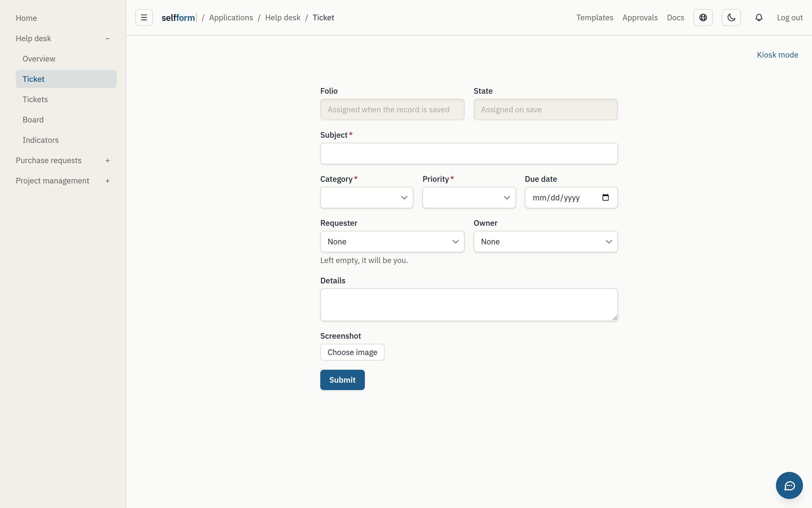
Task: Expand the Project management section
Action: [x=107, y=181]
